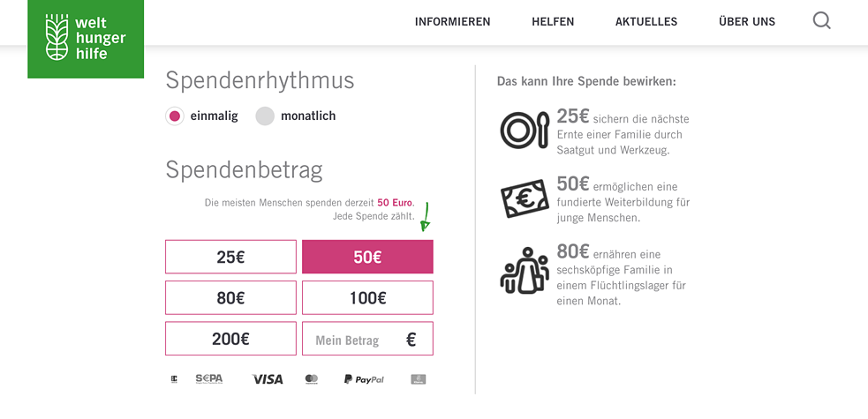Viewport: 868px width, 419px height.
Task: Choose the 80€ donation amount
Action: pos(230,297)
